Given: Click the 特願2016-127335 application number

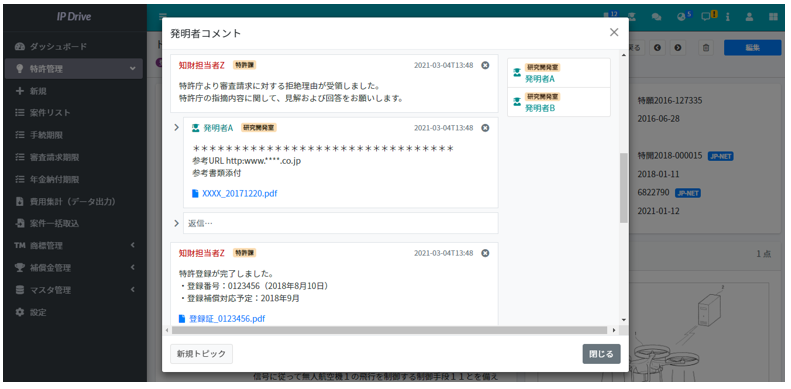Looking at the screenshot, I should pyautogui.click(x=669, y=100).
